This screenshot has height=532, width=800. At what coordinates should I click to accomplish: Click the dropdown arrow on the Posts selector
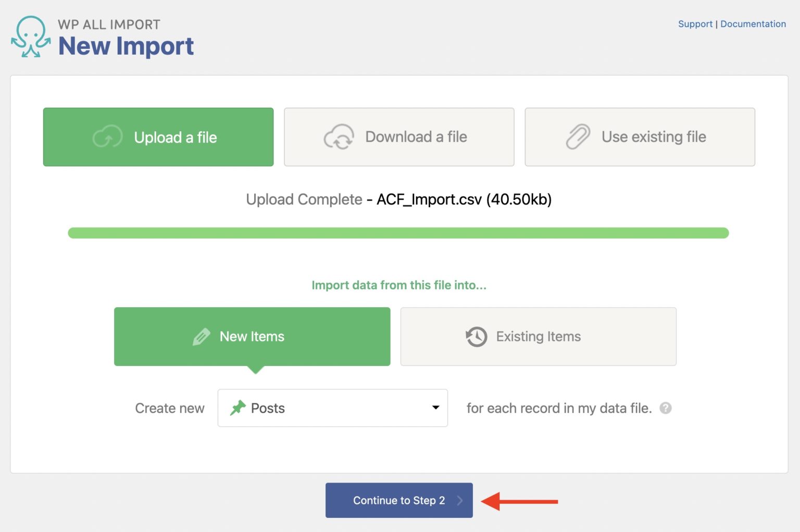tap(435, 408)
